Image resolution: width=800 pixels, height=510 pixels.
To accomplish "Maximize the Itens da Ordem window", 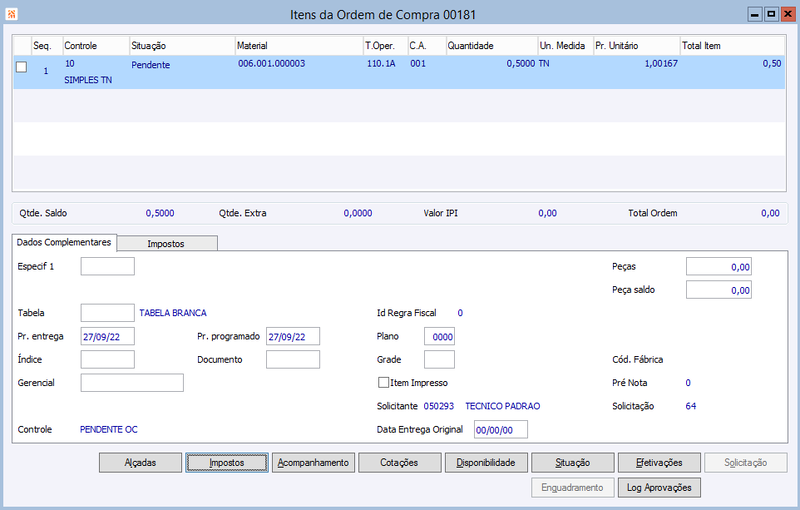I will pyautogui.click(x=771, y=14).
